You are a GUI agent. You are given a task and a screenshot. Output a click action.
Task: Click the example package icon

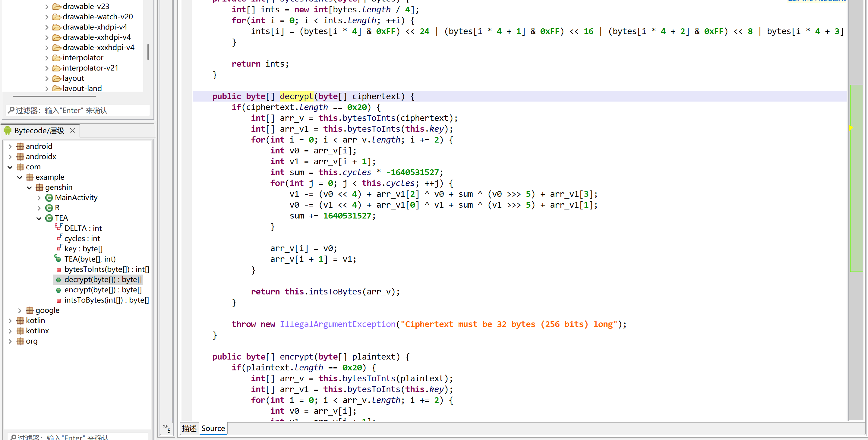30,177
